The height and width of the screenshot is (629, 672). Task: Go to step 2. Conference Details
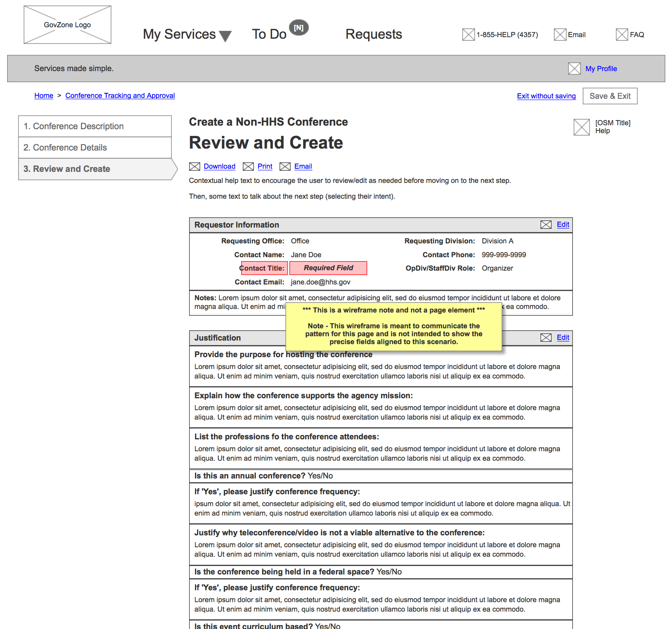point(95,148)
